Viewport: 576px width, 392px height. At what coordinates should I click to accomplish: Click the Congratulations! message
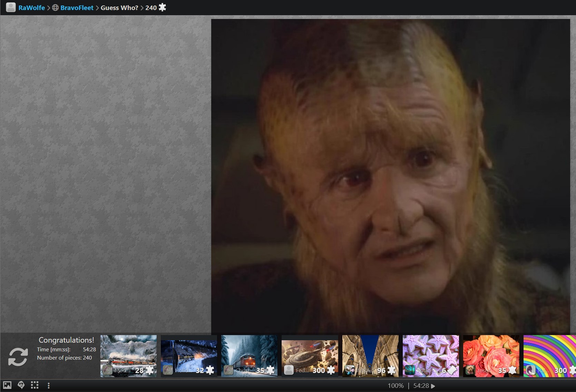tap(66, 340)
